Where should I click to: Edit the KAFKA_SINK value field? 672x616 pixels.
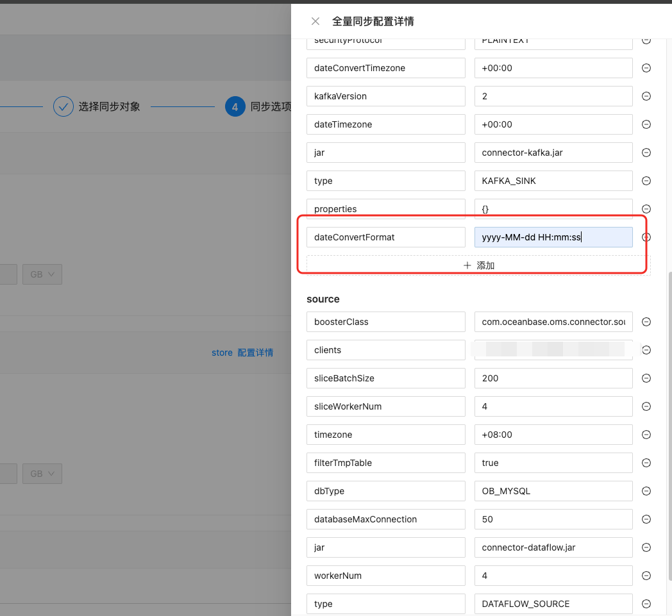click(553, 181)
